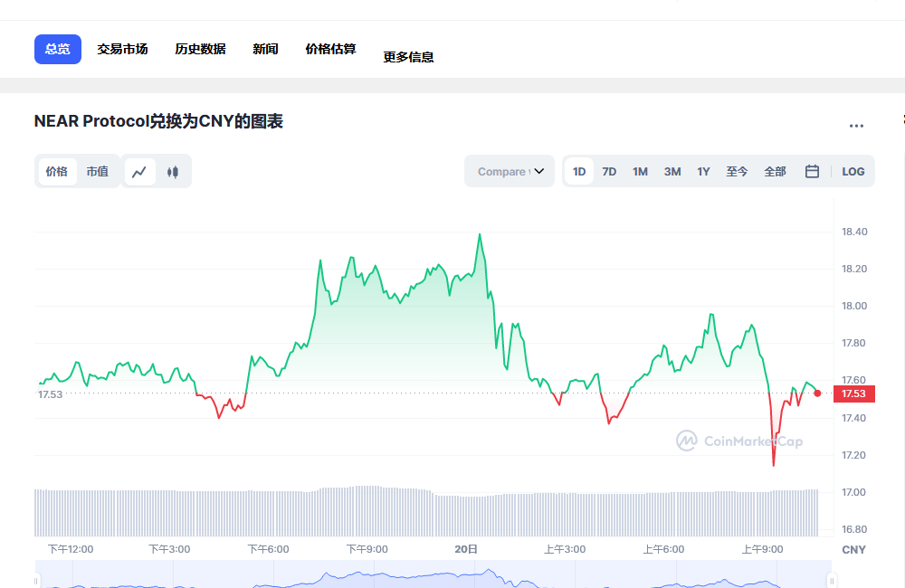The image size is (905, 588).
Task: Open the calendar date range picker
Action: (x=812, y=171)
